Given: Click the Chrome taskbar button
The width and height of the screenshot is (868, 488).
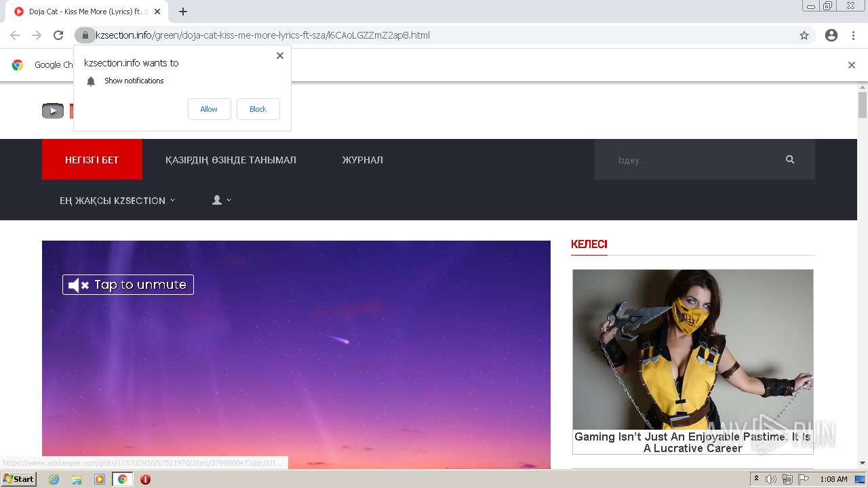Looking at the screenshot, I should (x=123, y=479).
